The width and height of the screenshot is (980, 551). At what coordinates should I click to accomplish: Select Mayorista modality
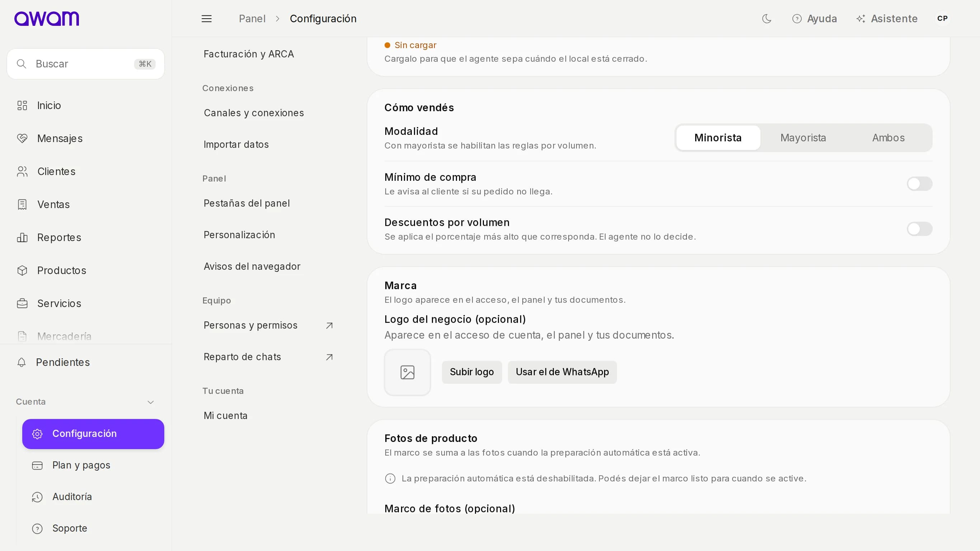pos(803,138)
